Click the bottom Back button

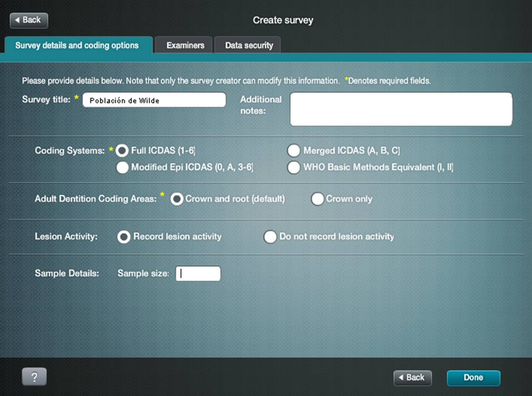click(412, 378)
